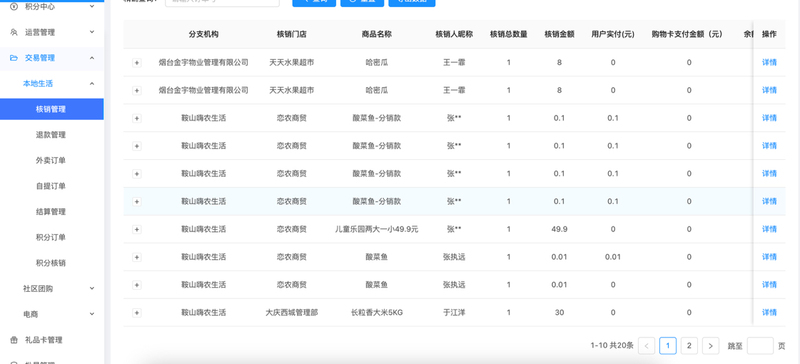Go to page 2 in pagination

(x=689, y=346)
